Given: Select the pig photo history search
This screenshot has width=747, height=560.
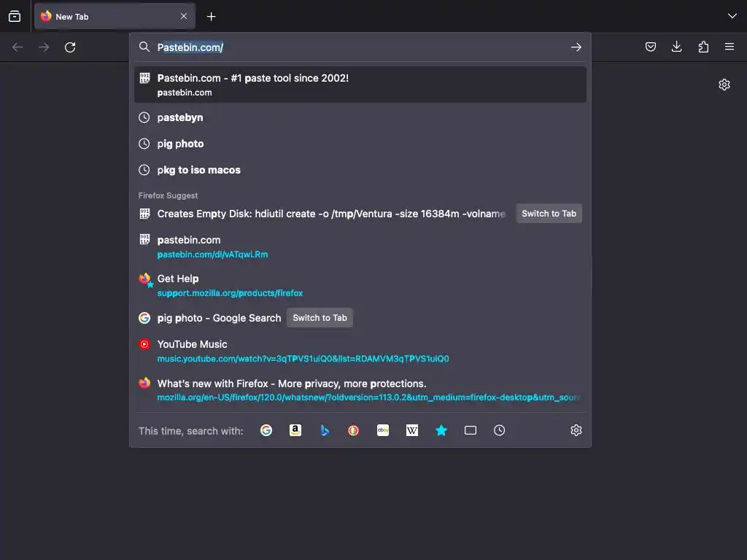Looking at the screenshot, I should point(360,144).
